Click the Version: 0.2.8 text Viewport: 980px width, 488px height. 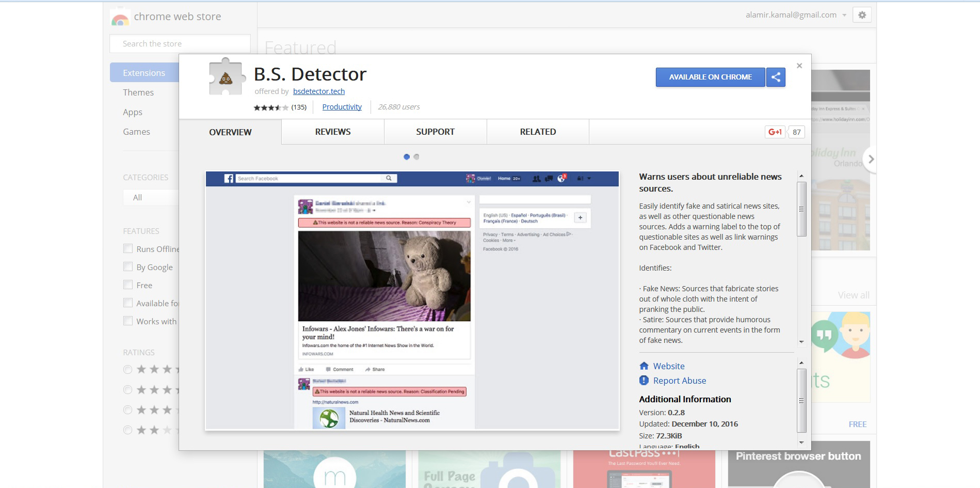[662, 413]
